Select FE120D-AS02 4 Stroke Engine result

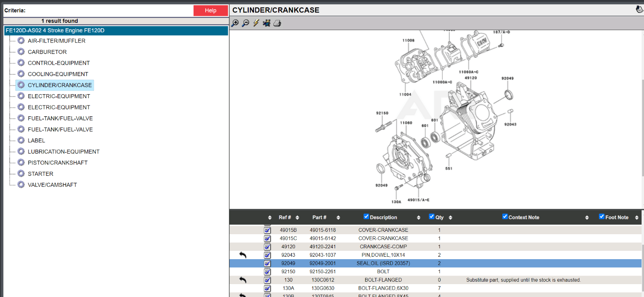[x=55, y=31]
